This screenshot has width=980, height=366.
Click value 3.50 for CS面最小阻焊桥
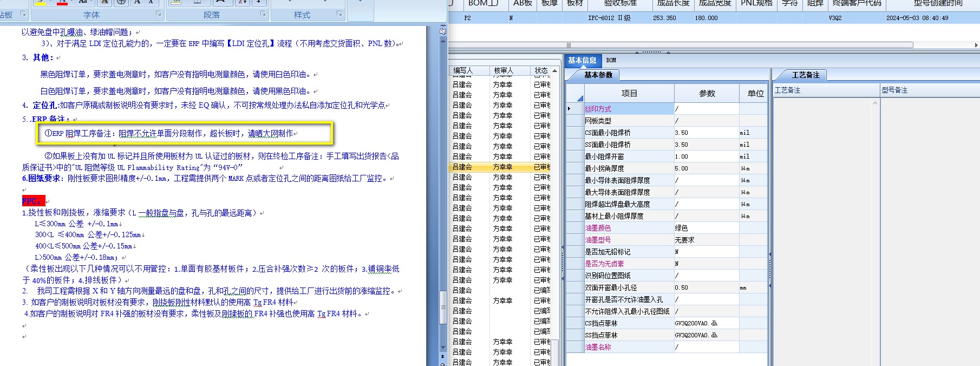click(707, 133)
